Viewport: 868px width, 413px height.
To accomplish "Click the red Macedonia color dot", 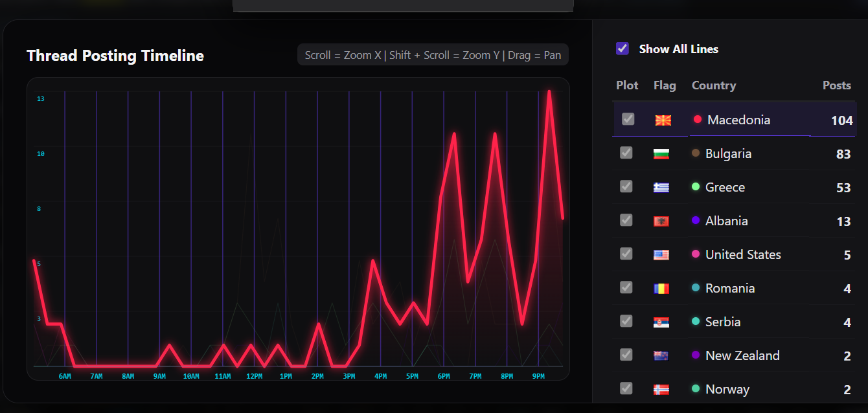I will (698, 119).
